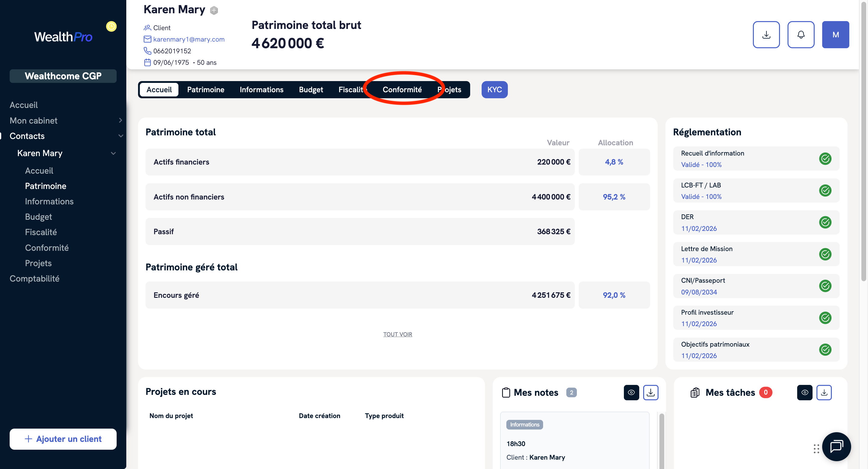Image resolution: width=868 pixels, height=469 pixels.
Task: Click Recueil d'information validated checkmark
Action: coord(825,159)
